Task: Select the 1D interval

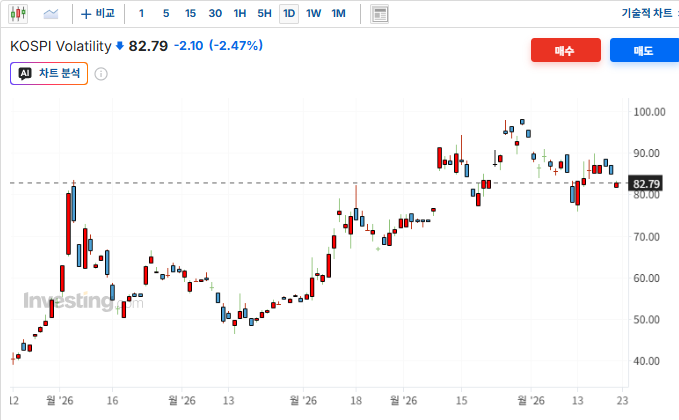Action: tap(289, 14)
